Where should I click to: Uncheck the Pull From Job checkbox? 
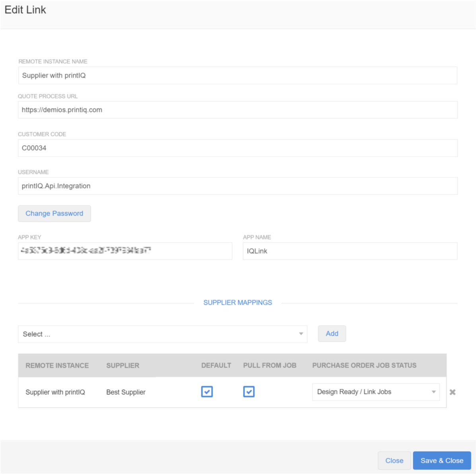point(249,391)
